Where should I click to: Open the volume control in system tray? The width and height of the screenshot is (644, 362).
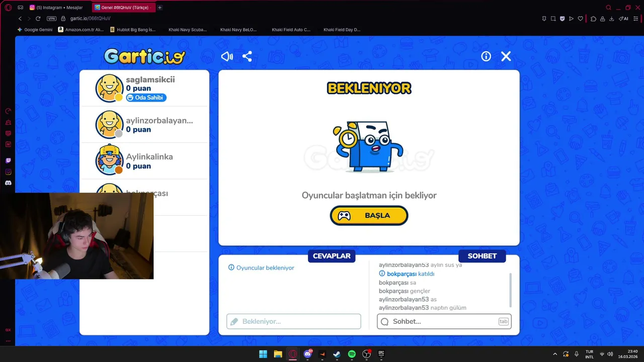coord(610,354)
